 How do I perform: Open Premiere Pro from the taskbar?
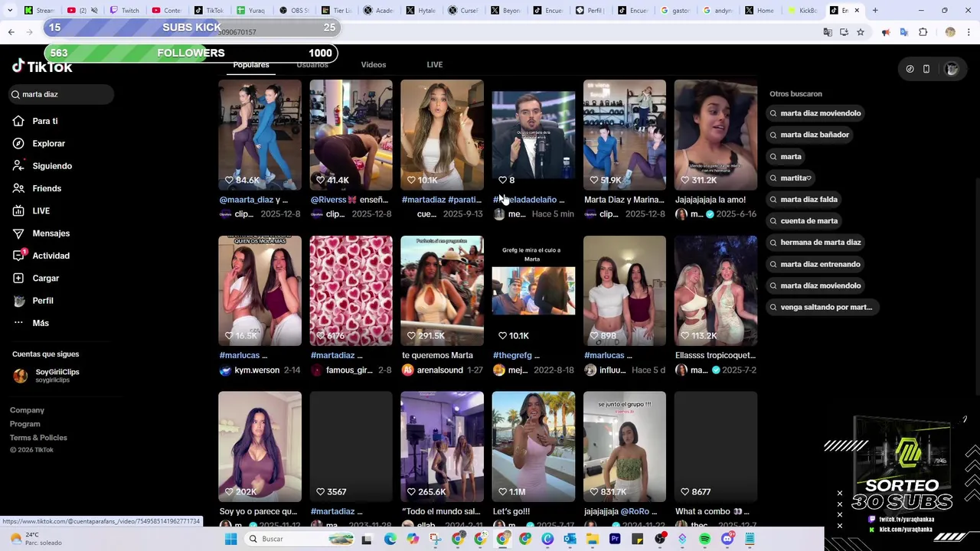coord(615,539)
